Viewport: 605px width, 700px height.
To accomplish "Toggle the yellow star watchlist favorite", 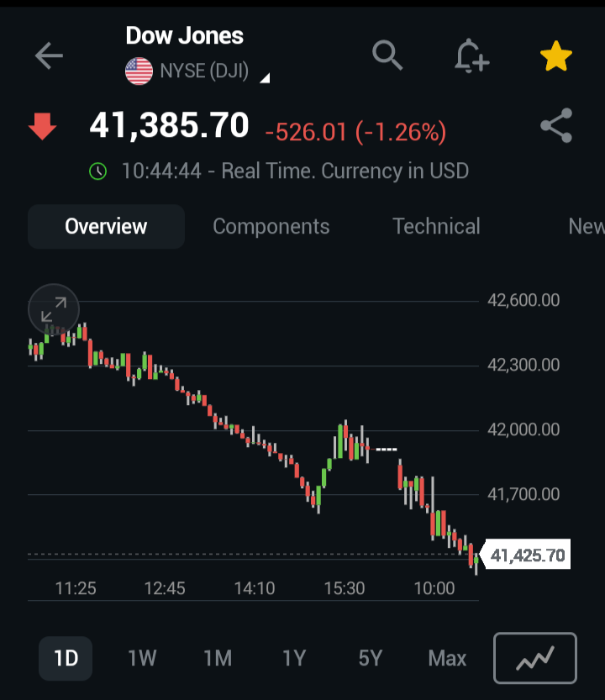I will (x=556, y=56).
